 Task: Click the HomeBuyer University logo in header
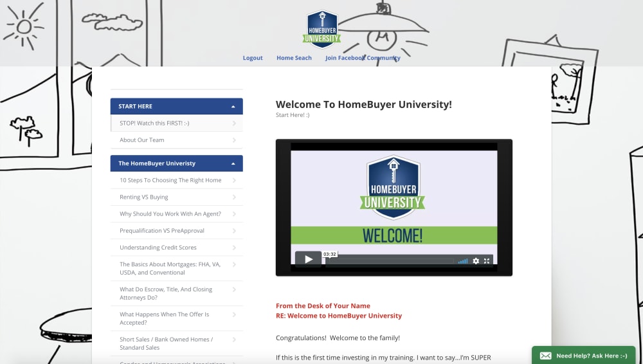pyautogui.click(x=322, y=29)
